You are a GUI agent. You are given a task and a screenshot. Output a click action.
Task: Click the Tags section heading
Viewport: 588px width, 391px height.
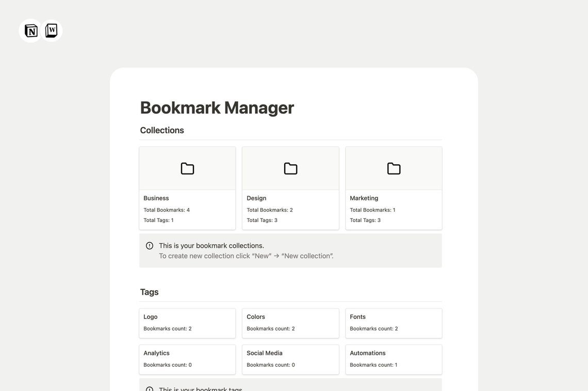click(x=149, y=291)
